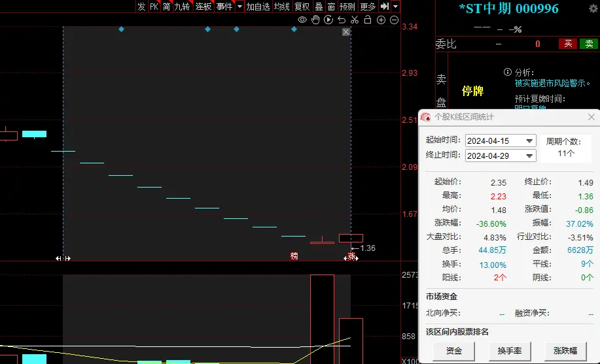Image resolution: width=600 pixels, height=364 pixels.
Task: Zoom in with the plus circle icon
Action: coord(381,20)
